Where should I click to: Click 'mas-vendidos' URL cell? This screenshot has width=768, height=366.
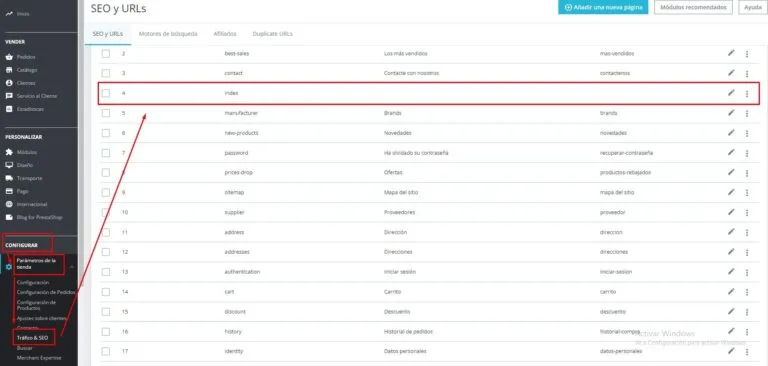coord(617,53)
